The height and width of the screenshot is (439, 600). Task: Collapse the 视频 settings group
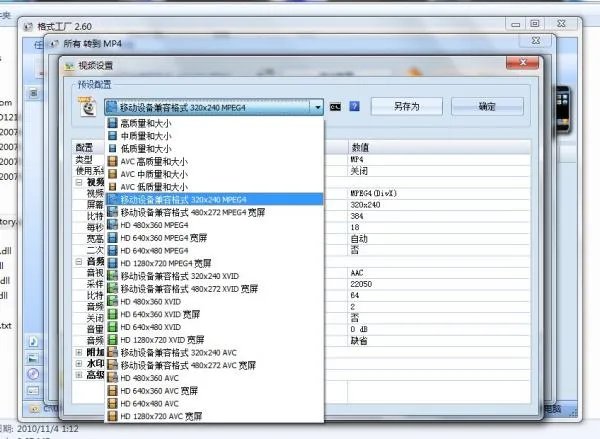click(x=79, y=182)
